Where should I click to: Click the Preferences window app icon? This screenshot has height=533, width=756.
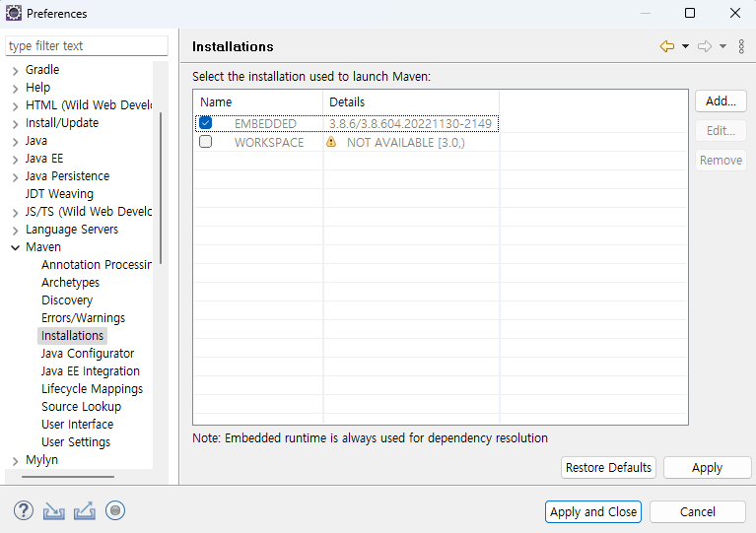tap(14, 13)
